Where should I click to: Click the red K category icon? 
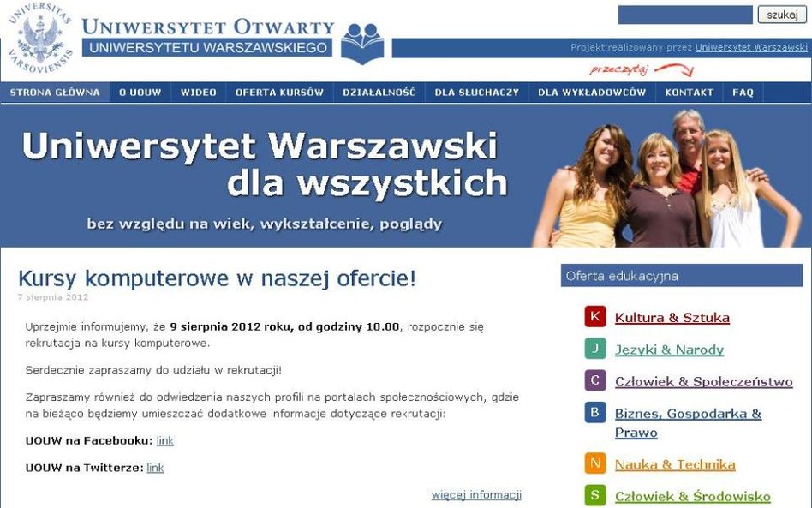coord(595,316)
